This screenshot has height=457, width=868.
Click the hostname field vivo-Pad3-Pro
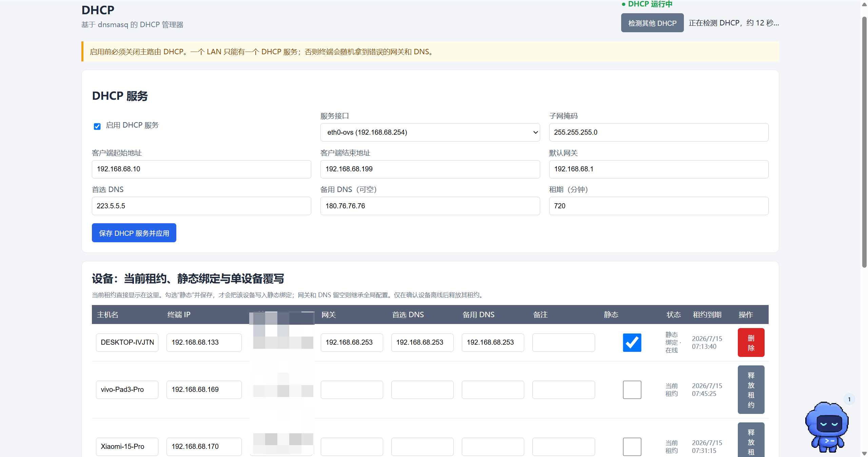click(x=127, y=389)
